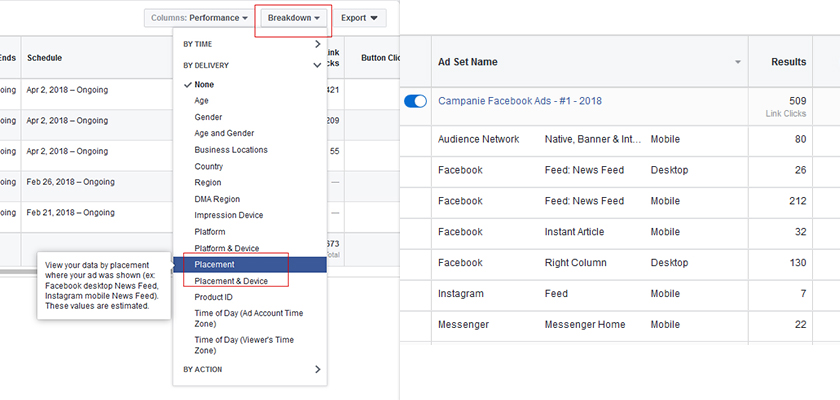The image size is (840, 400).
Task: Open the Export dropdown
Action: (x=359, y=18)
